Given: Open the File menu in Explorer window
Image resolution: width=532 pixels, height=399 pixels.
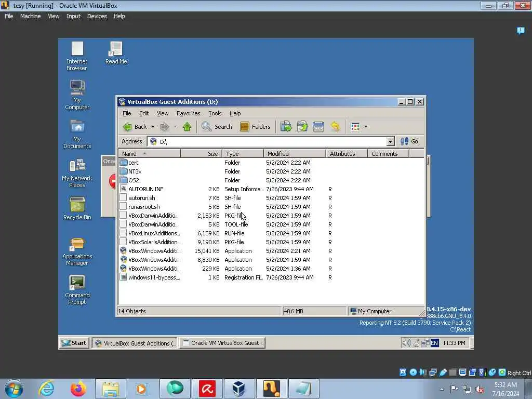Looking at the screenshot, I should [x=127, y=113].
